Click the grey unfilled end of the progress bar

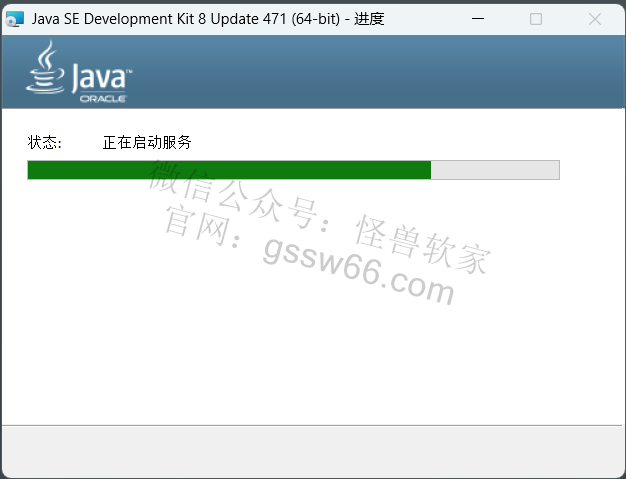pos(495,170)
